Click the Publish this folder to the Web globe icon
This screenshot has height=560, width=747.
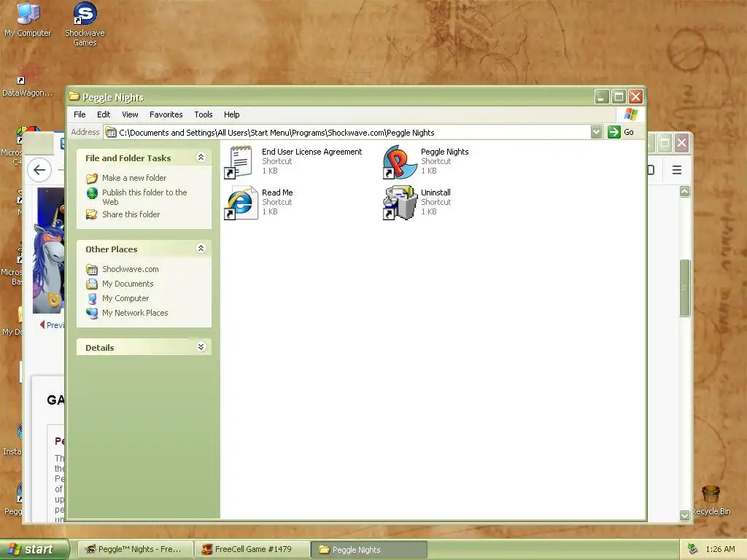(x=92, y=193)
